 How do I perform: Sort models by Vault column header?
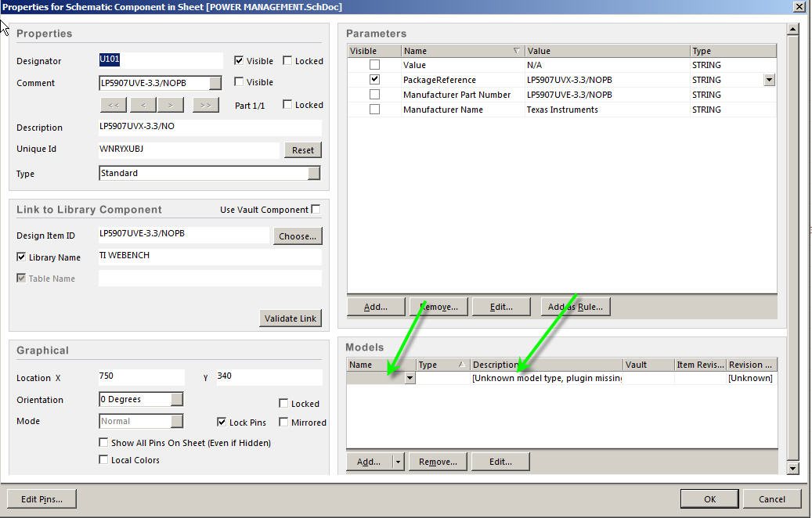click(649, 365)
